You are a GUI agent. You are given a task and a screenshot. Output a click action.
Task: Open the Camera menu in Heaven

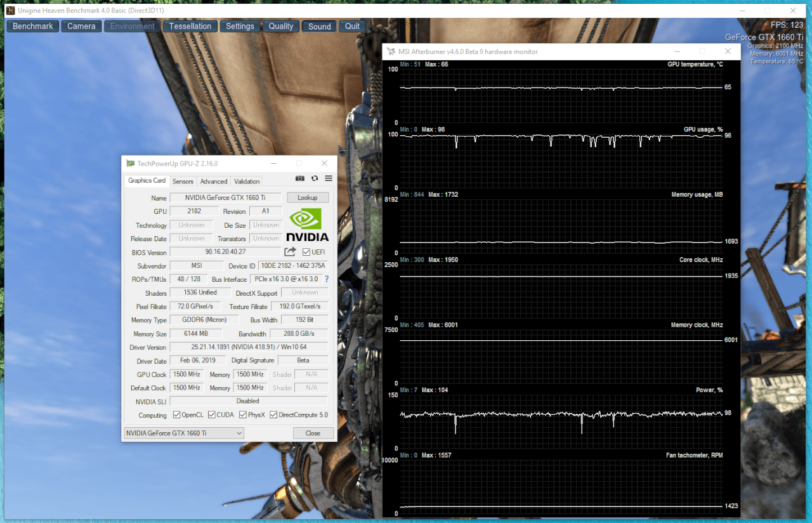click(x=81, y=26)
